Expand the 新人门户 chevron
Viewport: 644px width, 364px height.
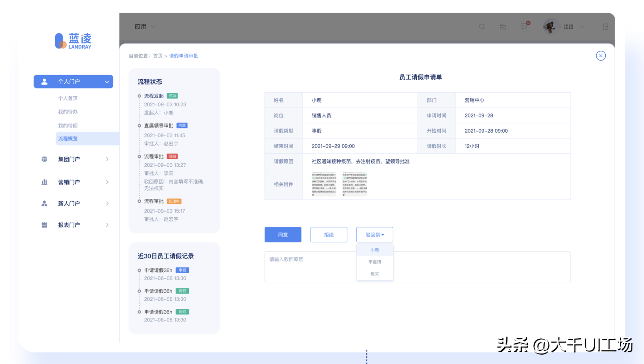tap(107, 203)
